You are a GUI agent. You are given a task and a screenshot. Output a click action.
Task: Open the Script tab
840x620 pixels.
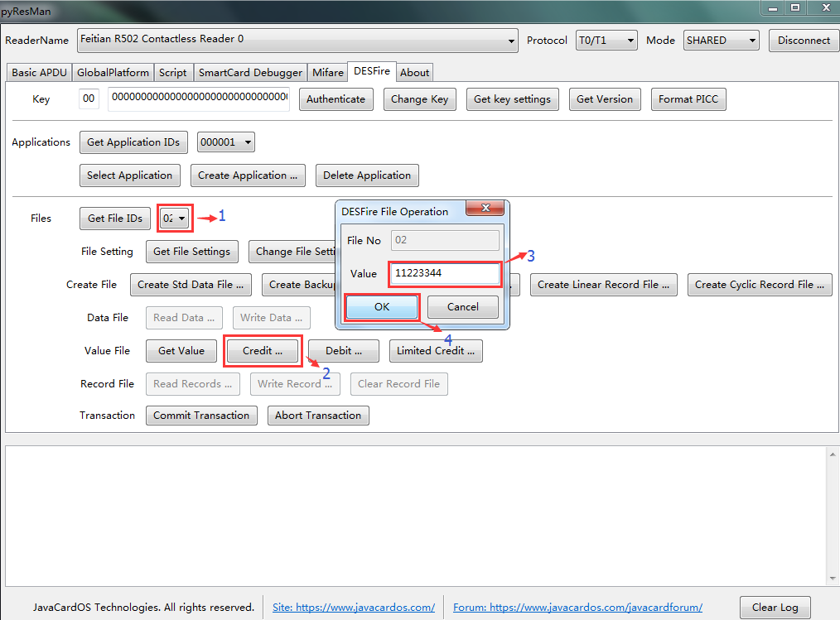[x=172, y=72]
